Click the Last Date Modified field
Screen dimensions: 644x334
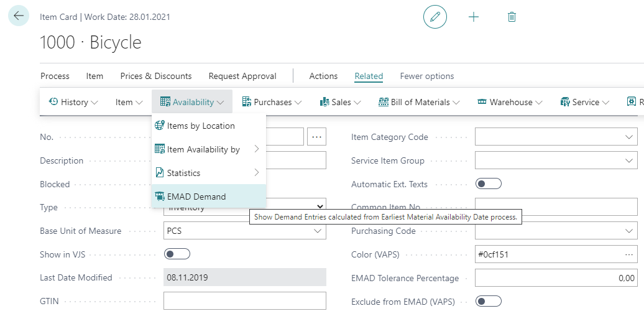(245, 277)
